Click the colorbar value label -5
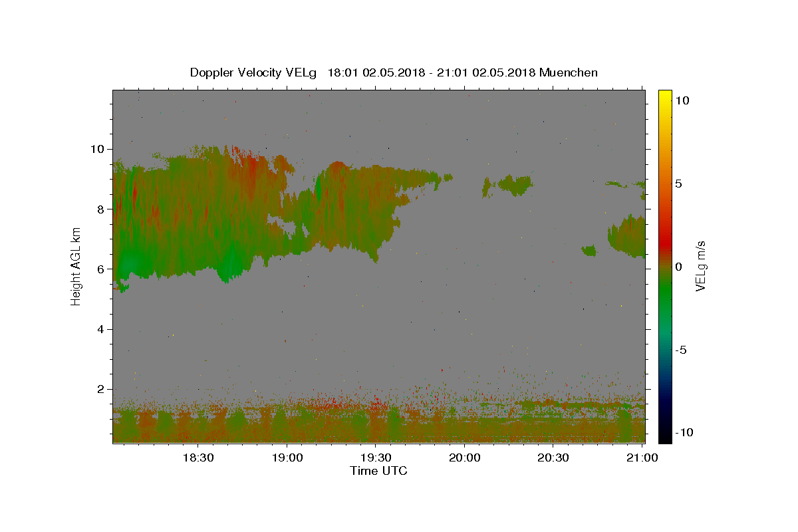The width and height of the screenshot is (798, 532). coord(681,350)
